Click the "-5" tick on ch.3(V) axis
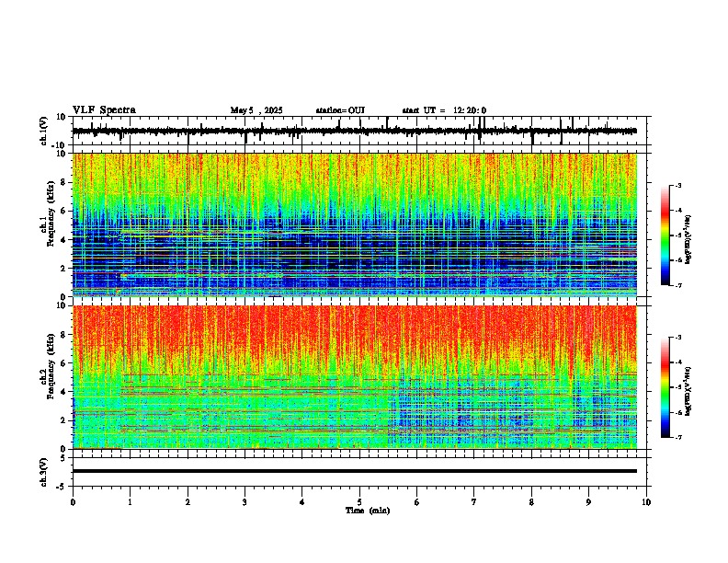 [x=62, y=487]
